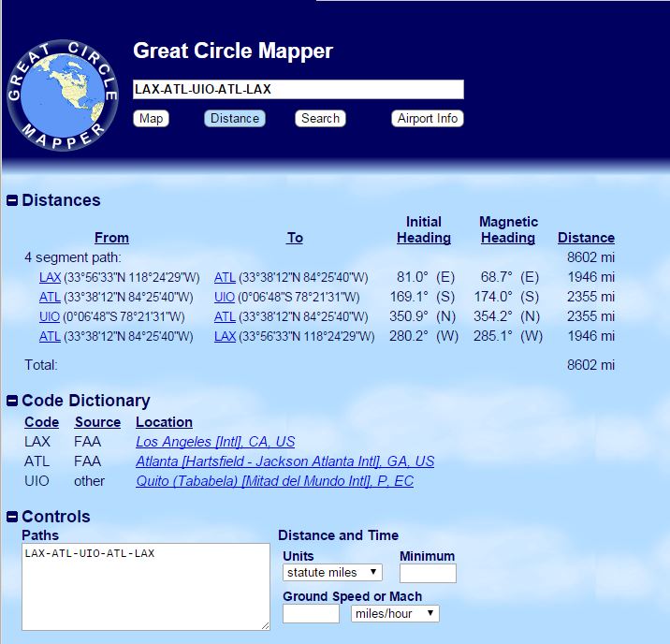Open Quito (Tababela) Mitad del Mundo link

pyautogui.click(x=275, y=481)
